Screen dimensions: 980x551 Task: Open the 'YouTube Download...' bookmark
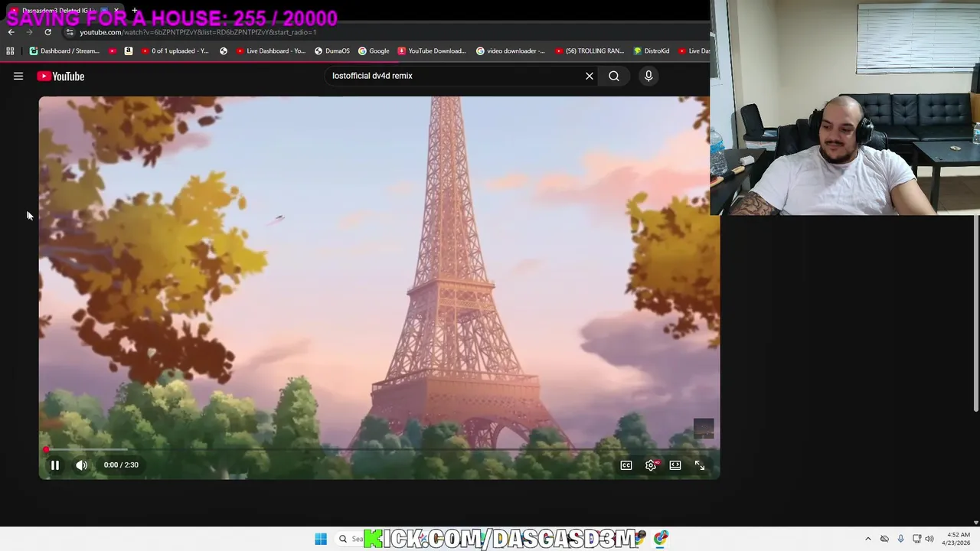tap(432, 51)
